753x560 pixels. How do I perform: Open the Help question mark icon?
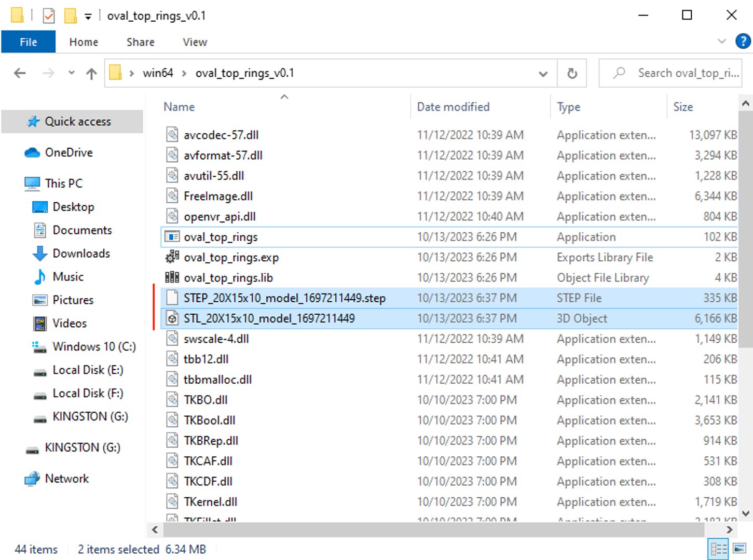click(x=743, y=41)
